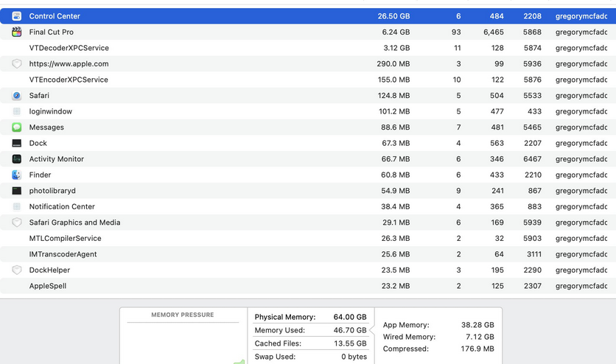Click the photolibraryd black icon
This screenshot has height=364, width=616.
tap(17, 191)
